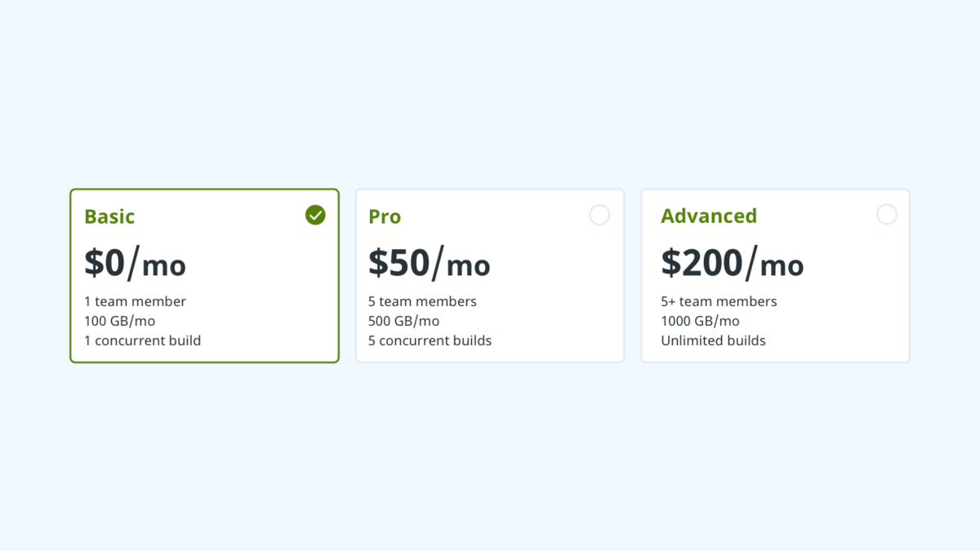This screenshot has height=551, width=980.
Task: Select the Advanced plan radio button
Action: [x=887, y=215]
